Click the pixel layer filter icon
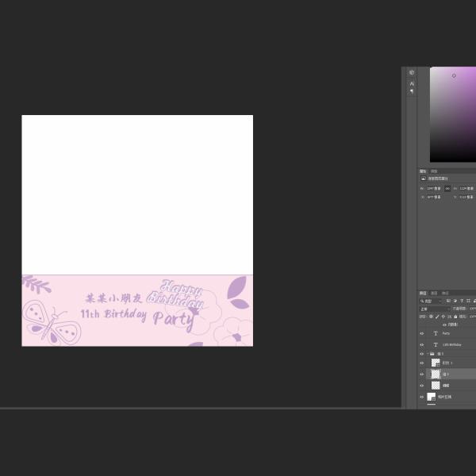 448,301
